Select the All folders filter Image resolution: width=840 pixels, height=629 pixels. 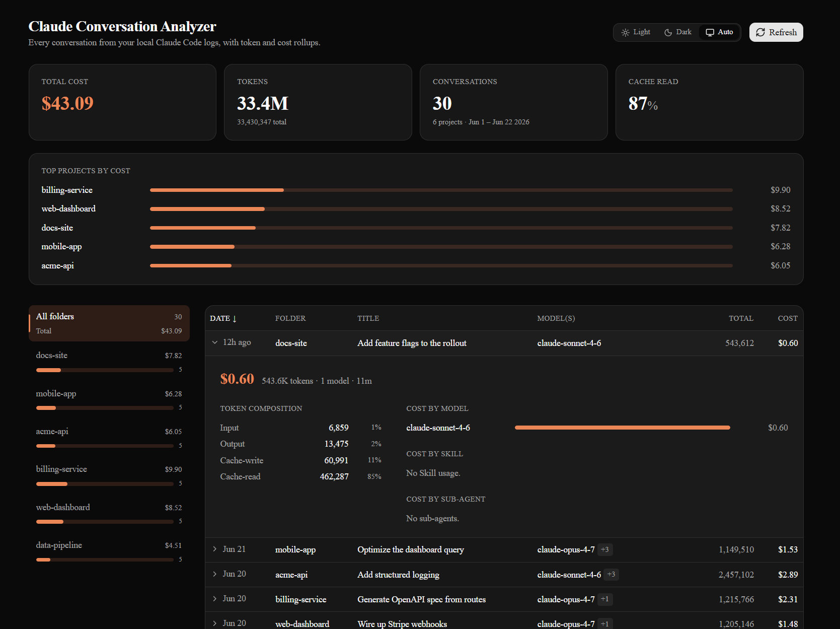(109, 323)
